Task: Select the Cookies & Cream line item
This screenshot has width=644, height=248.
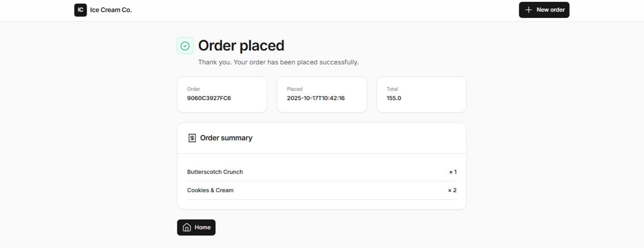Action: tap(210, 190)
